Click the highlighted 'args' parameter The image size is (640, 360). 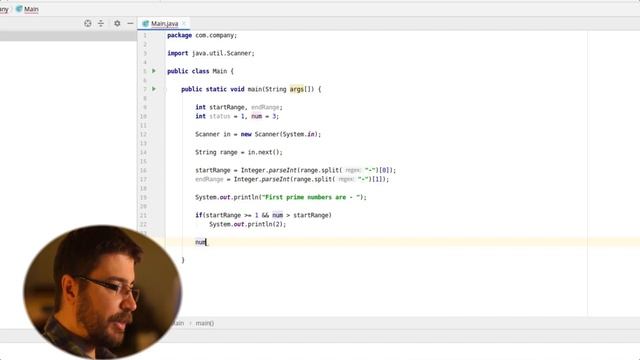[x=296, y=89]
